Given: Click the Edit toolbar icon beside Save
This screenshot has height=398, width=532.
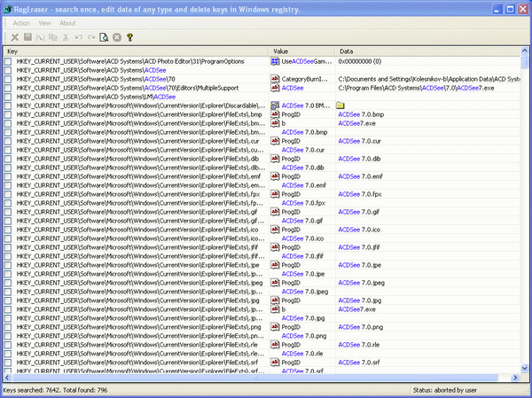Looking at the screenshot, I should click(x=40, y=37).
